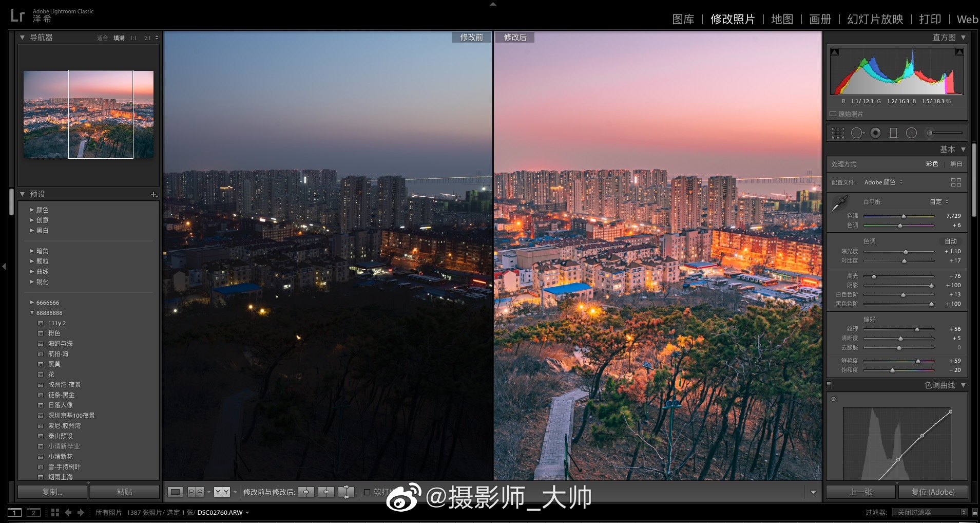
Task: Click the left histogram clipping indicator
Action: tap(835, 51)
